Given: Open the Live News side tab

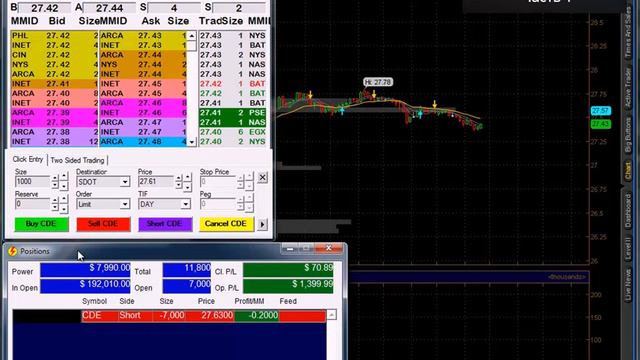Looking at the screenshot, I should (x=628, y=286).
